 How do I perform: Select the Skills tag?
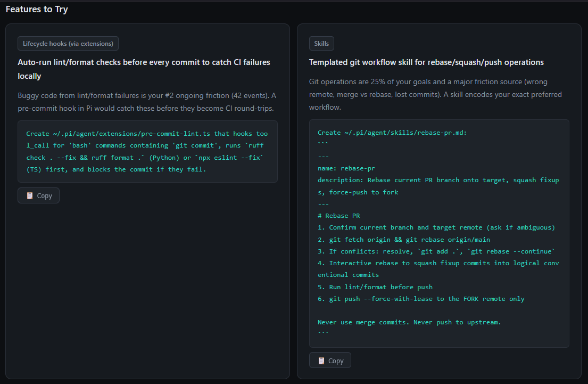point(321,44)
